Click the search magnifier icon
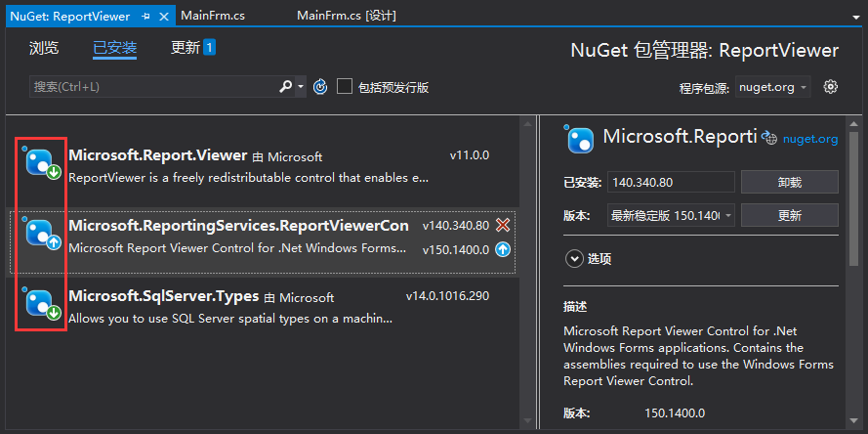 point(286,86)
